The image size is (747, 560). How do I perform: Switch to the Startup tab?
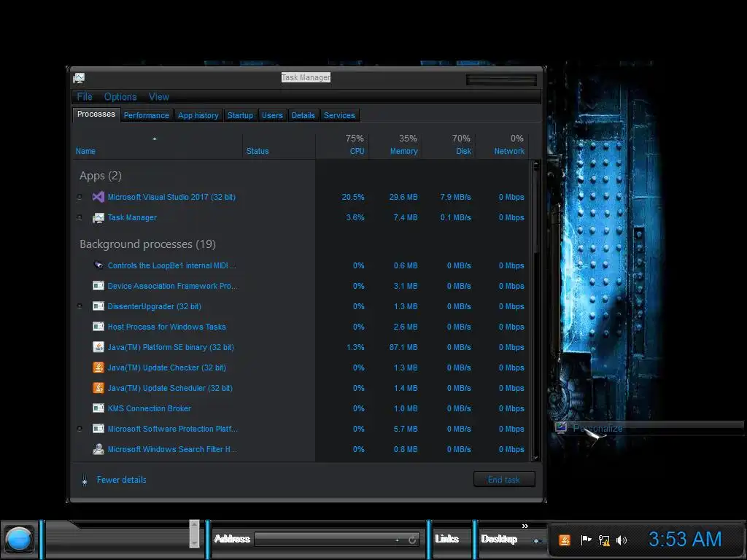point(240,115)
